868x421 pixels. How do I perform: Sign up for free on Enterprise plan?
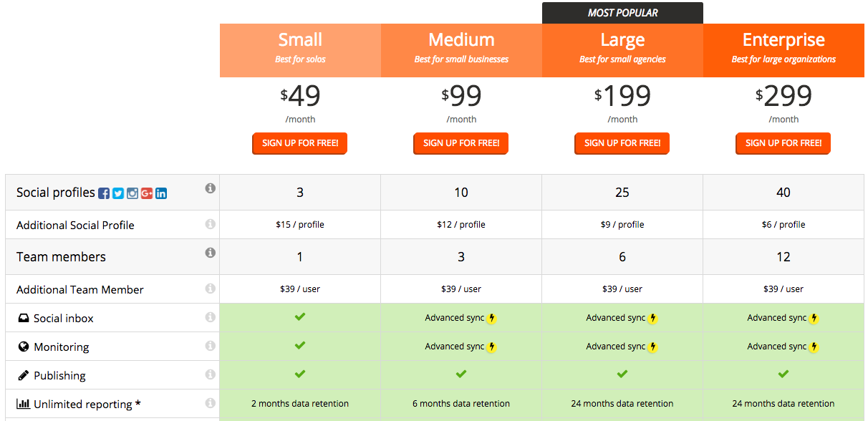click(x=783, y=143)
